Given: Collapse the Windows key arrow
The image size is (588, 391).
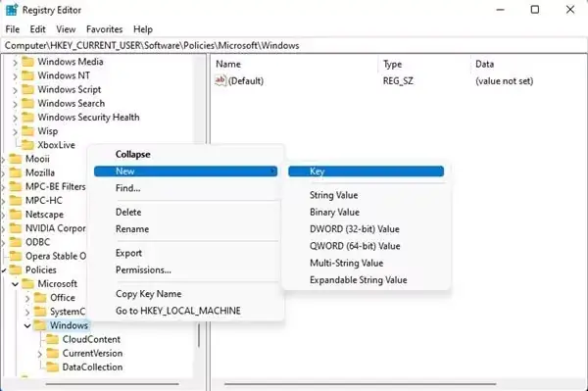Looking at the screenshot, I should pyautogui.click(x=27, y=325).
